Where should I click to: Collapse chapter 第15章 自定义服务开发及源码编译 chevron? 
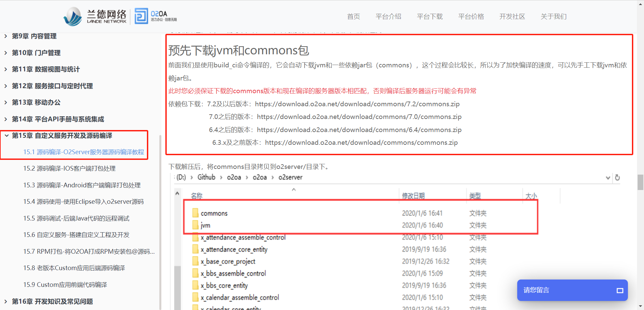pos(6,135)
